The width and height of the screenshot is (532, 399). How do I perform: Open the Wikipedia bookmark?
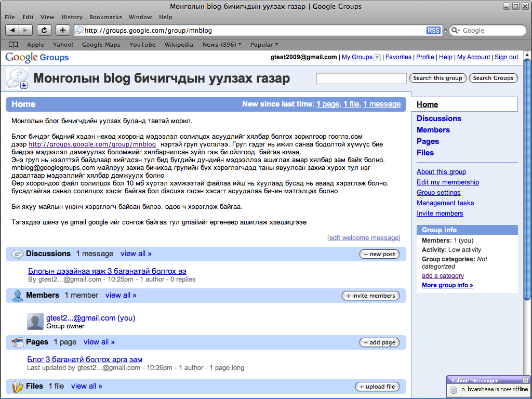pyautogui.click(x=179, y=45)
